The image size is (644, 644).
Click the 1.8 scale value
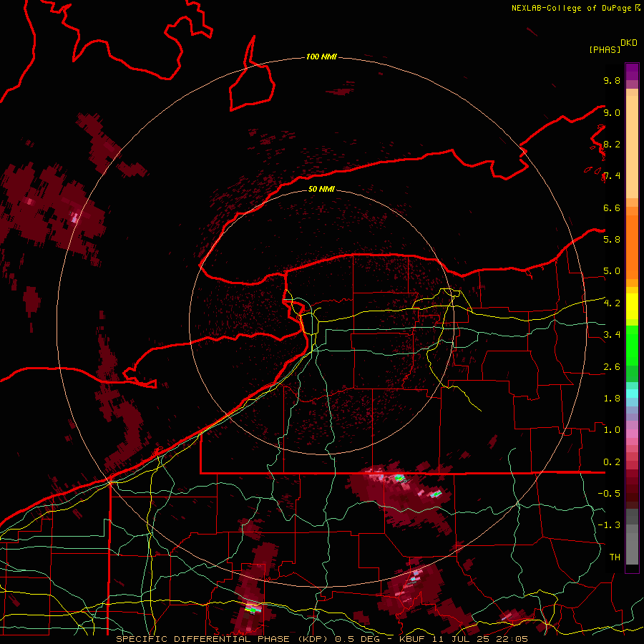tap(612, 398)
